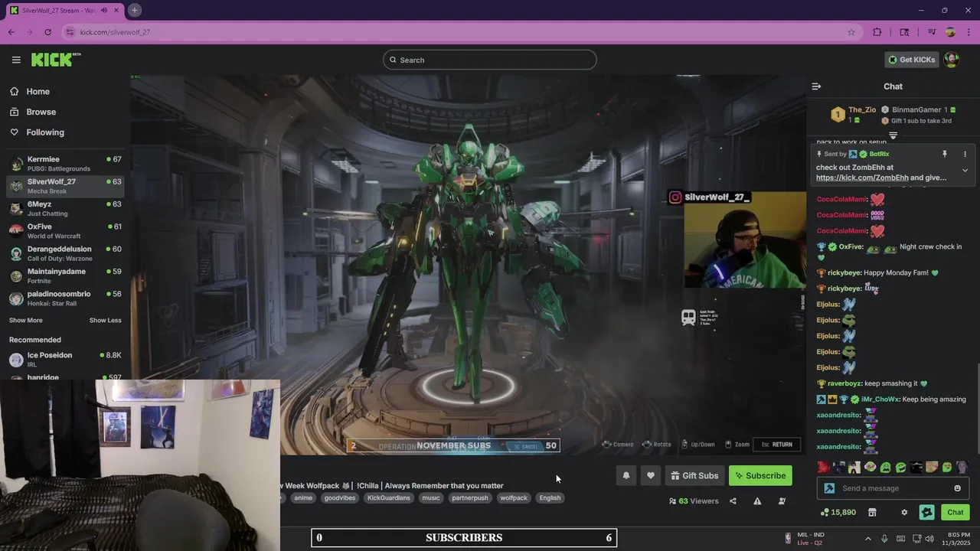The height and width of the screenshot is (551, 980).
Task: Open Kermiee channel in following list
Action: pyautogui.click(x=65, y=163)
